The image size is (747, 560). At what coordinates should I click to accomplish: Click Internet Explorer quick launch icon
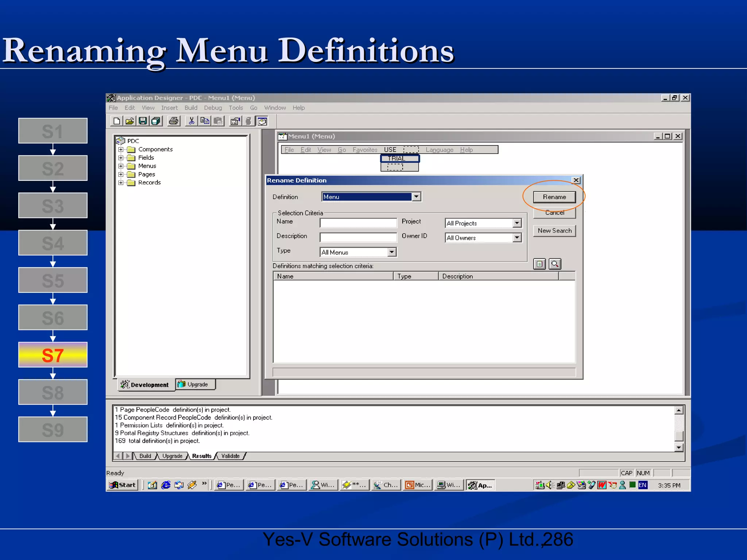[x=166, y=485]
